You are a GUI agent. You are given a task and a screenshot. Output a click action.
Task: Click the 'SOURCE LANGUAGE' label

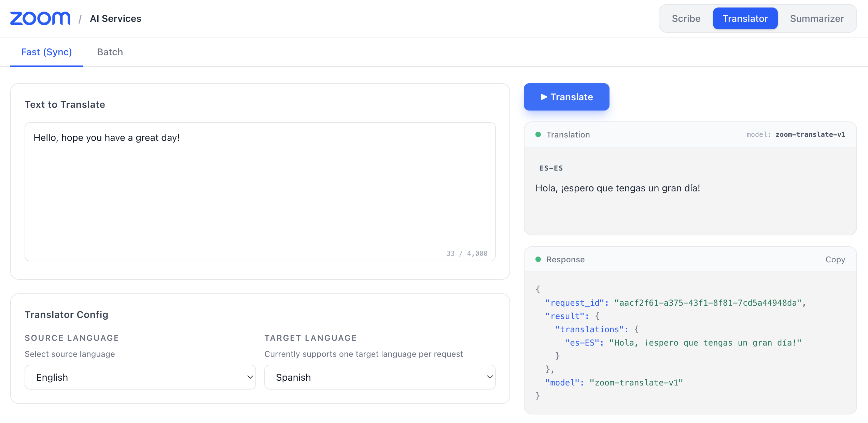coord(72,338)
